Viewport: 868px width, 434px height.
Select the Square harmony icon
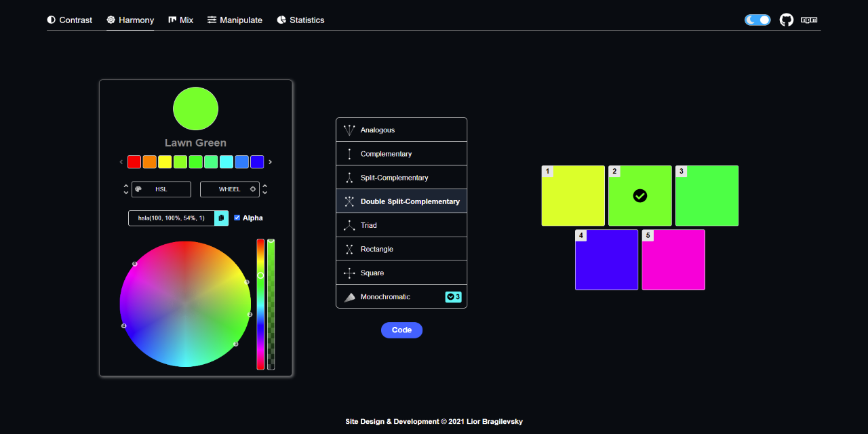[x=349, y=272]
